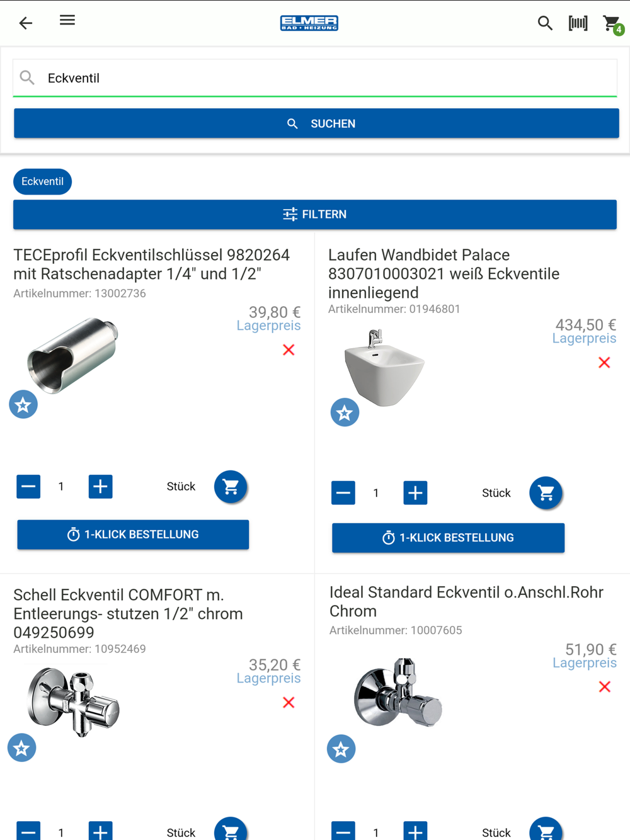The width and height of the screenshot is (630, 840).
Task: Add Laufen Wandbidet to cart
Action: [x=546, y=493]
